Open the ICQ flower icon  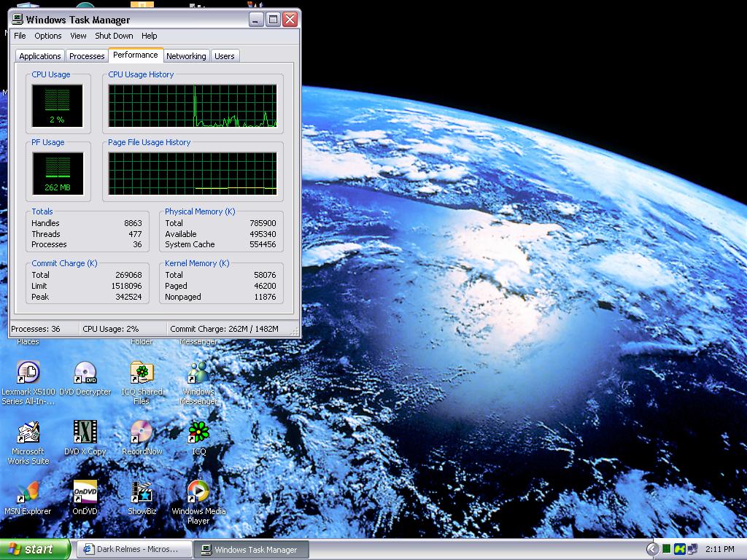coord(198,432)
